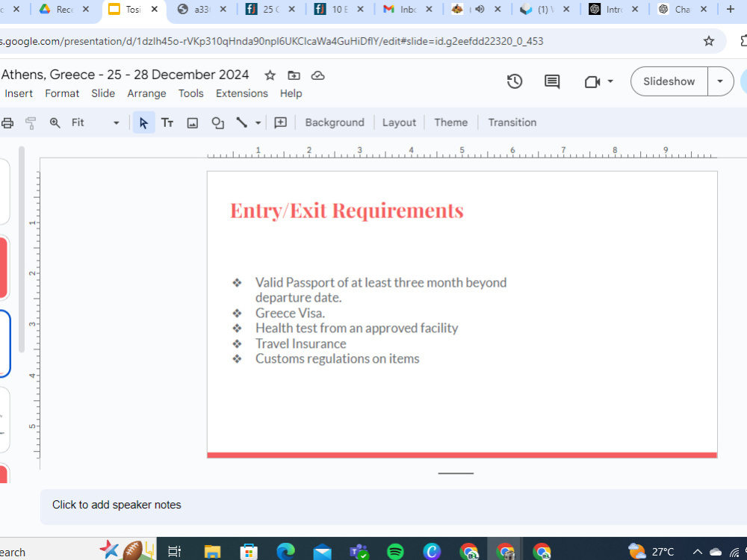Select the Paint format tool
Viewport: 747px width, 560px height.
pyautogui.click(x=31, y=123)
